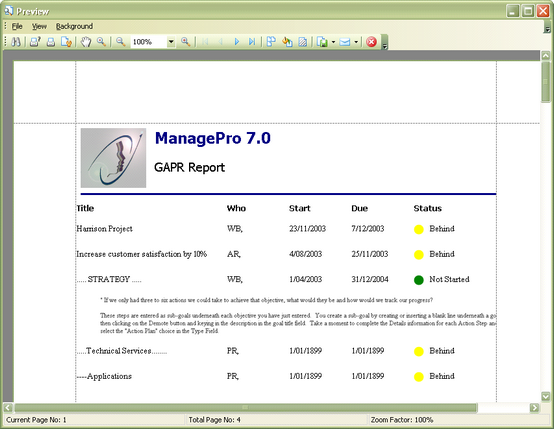Viewport: 554px width, 429px height.
Task: Click the red Close Preview icon
Action: [x=371, y=42]
